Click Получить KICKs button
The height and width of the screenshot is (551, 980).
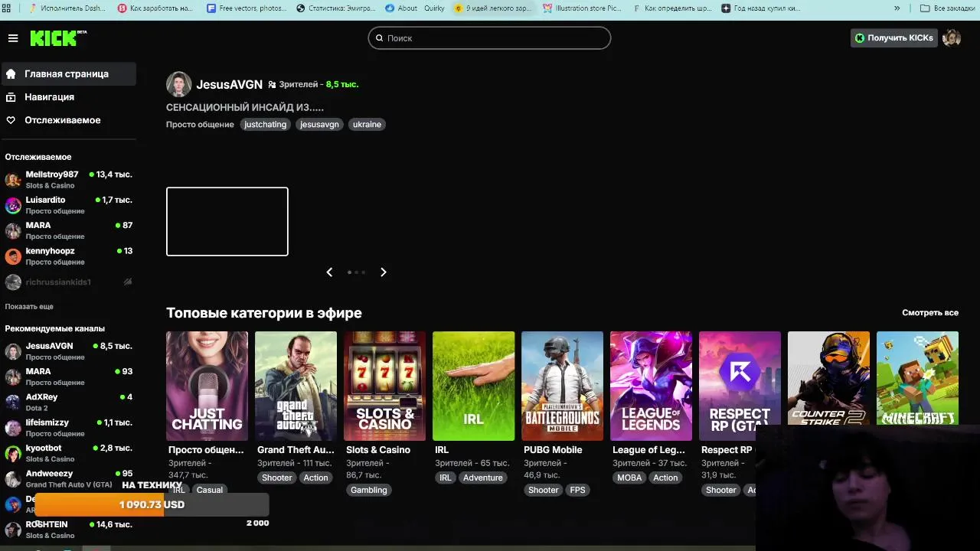click(893, 38)
